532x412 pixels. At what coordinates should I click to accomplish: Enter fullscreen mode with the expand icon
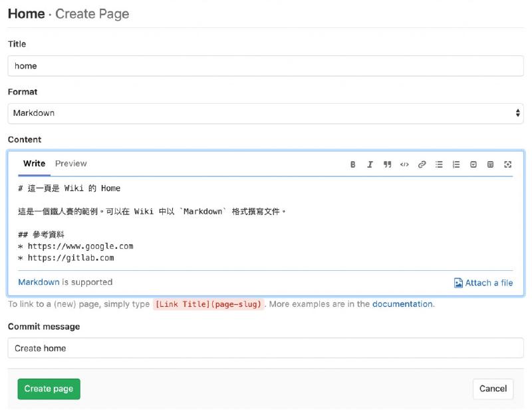pyautogui.click(x=508, y=164)
